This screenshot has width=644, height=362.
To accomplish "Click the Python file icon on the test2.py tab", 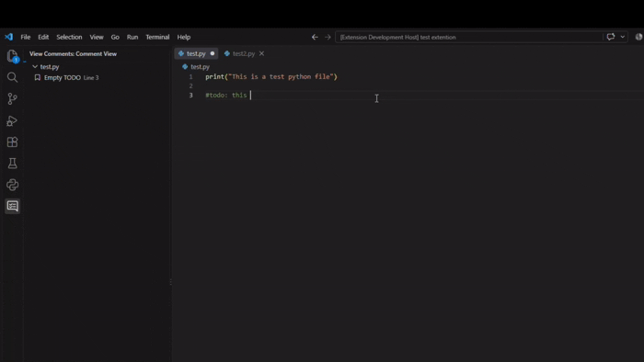I will point(226,53).
